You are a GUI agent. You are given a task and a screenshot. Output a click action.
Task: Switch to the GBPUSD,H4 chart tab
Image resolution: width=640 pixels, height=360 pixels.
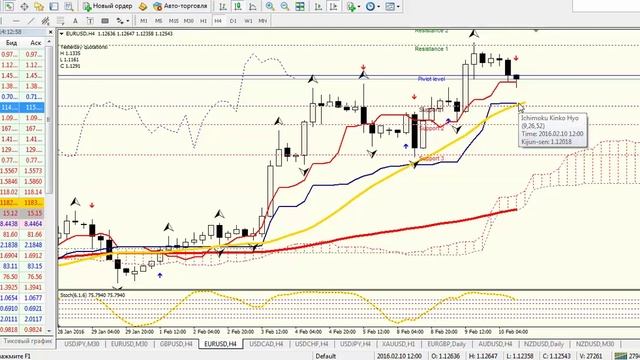click(x=176, y=344)
